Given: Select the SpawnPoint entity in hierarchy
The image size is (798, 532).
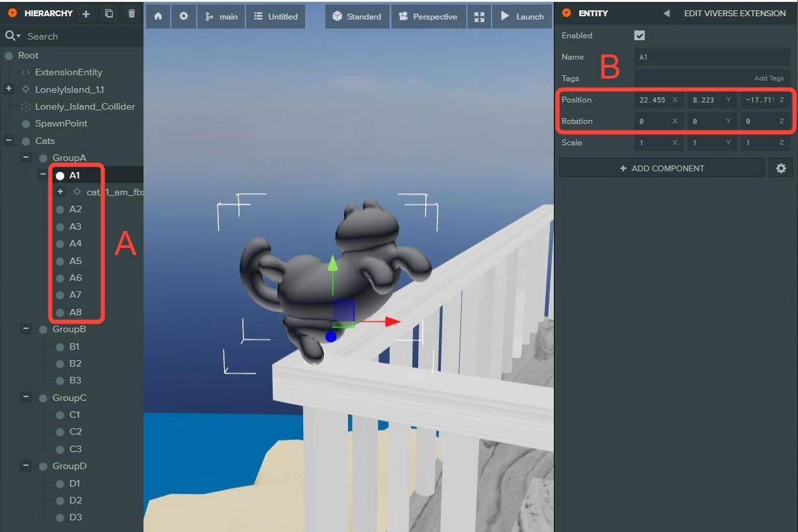Looking at the screenshot, I should [61, 123].
